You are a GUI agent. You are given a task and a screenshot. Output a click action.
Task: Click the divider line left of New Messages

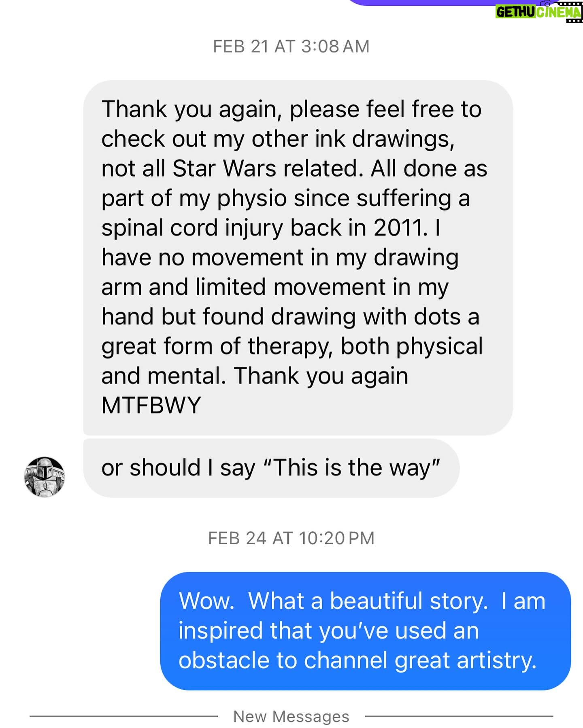[123, 716]
